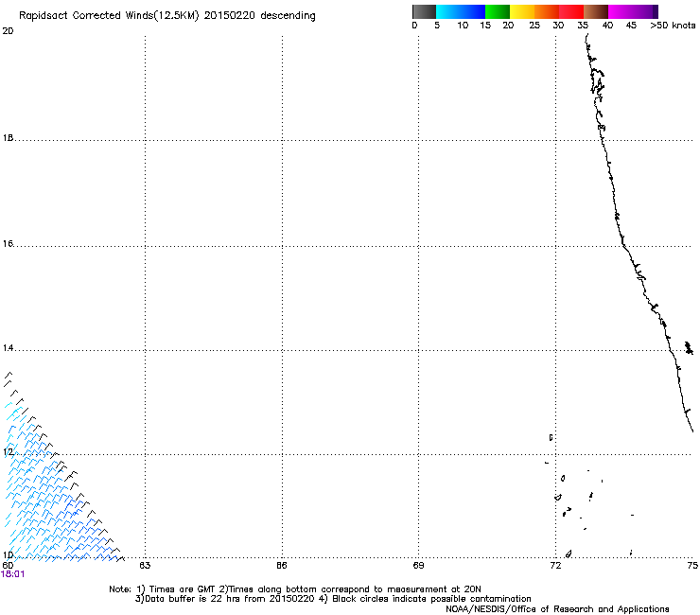Image resolution: width=700 pixels, height=615 pixels.
Task: Click the longitude label '72' on bottom axis
Action: click(x=555, y=566)
